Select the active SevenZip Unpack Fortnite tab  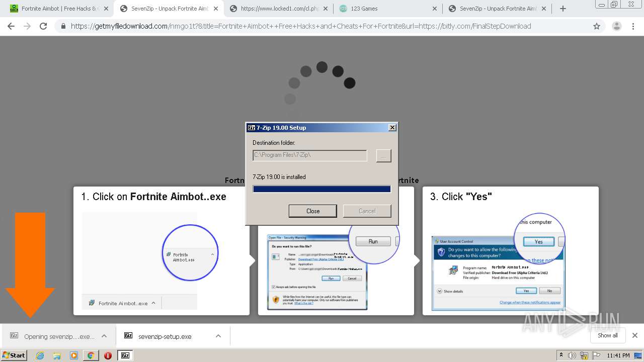(169, 9)
